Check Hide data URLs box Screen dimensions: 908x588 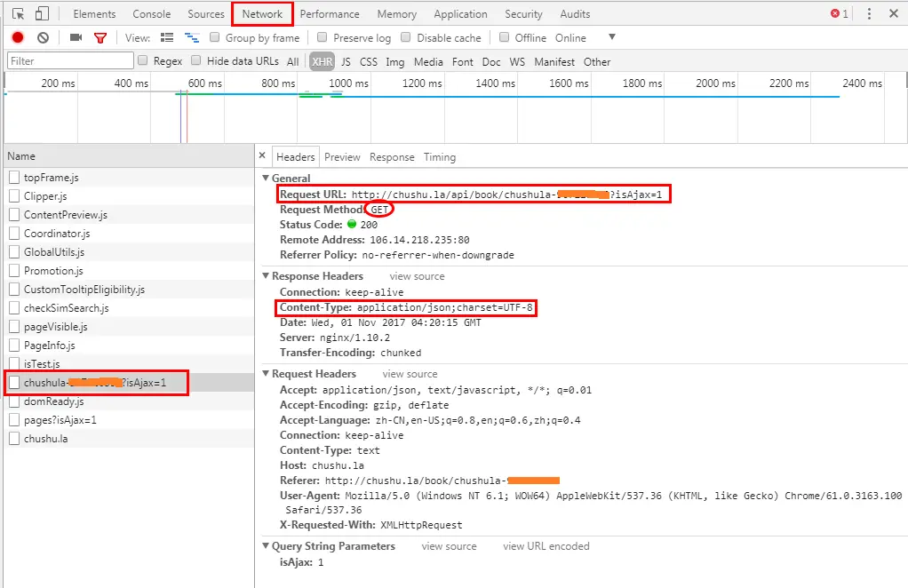(x=196, y=60)
